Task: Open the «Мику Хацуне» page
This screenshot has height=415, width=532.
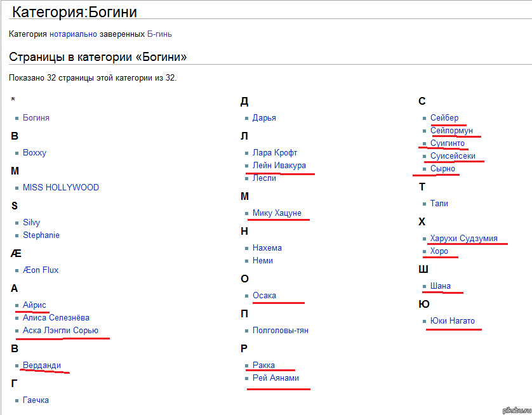Action: 277,213
